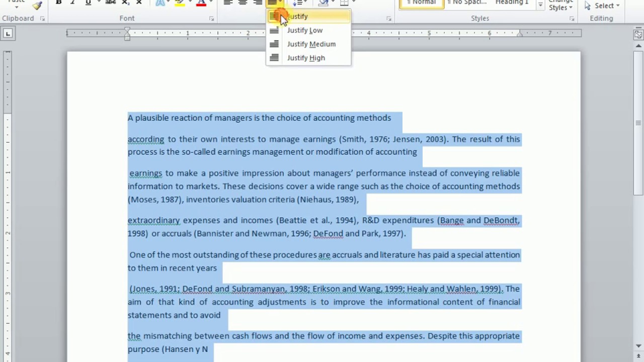644x362 pixels.
Task: Choose Justify from the dropdown menu
Action: (308, 17)
